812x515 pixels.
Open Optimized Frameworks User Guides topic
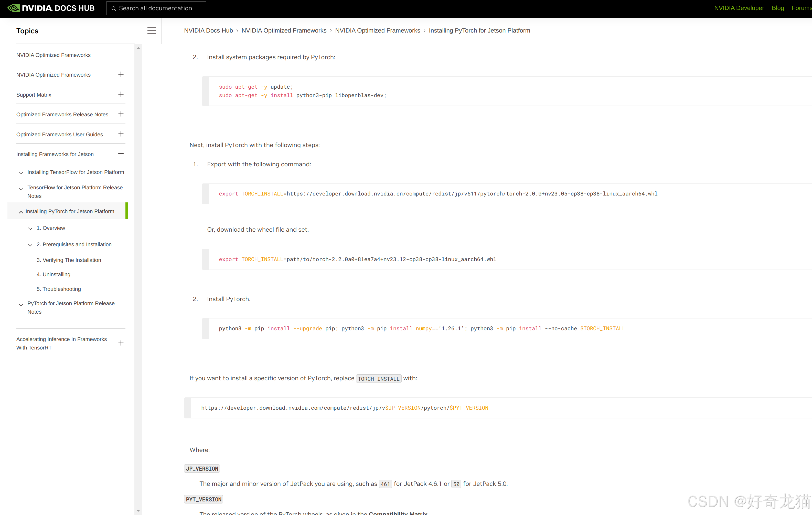(x=59, y=134)
